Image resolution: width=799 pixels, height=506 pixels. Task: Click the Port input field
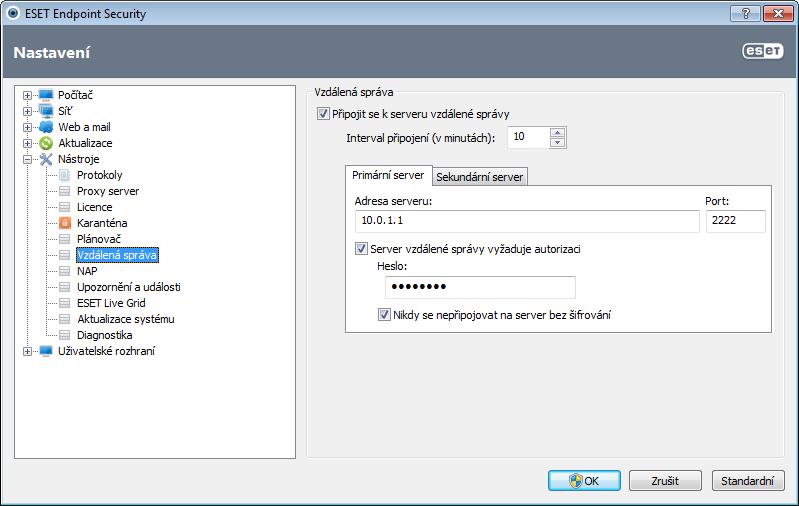tap(735, 221)
